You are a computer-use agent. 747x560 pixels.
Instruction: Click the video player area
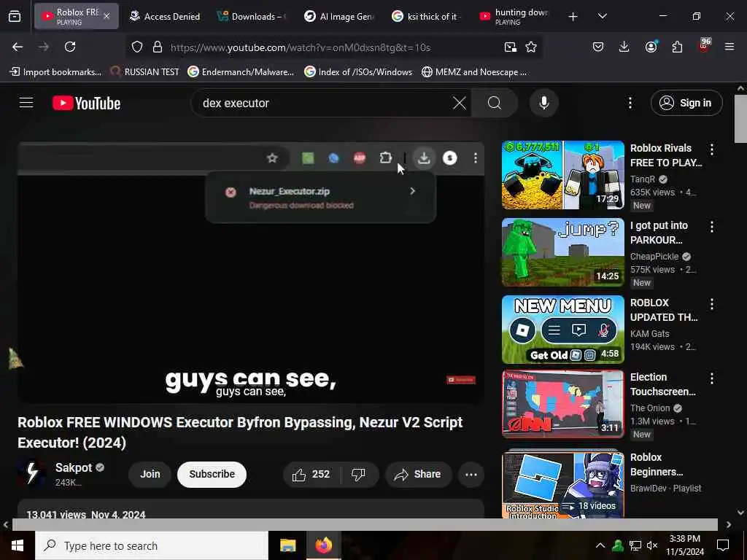(251, 273)
